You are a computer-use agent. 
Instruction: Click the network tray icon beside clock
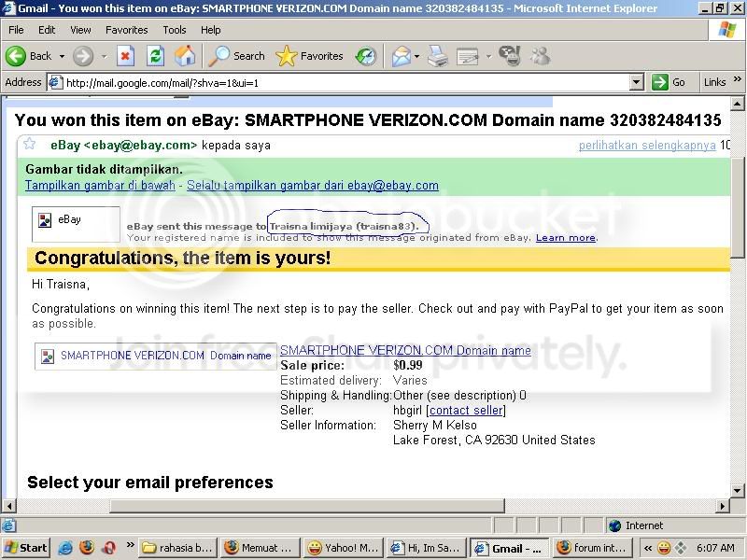click(x=680, y=548)
